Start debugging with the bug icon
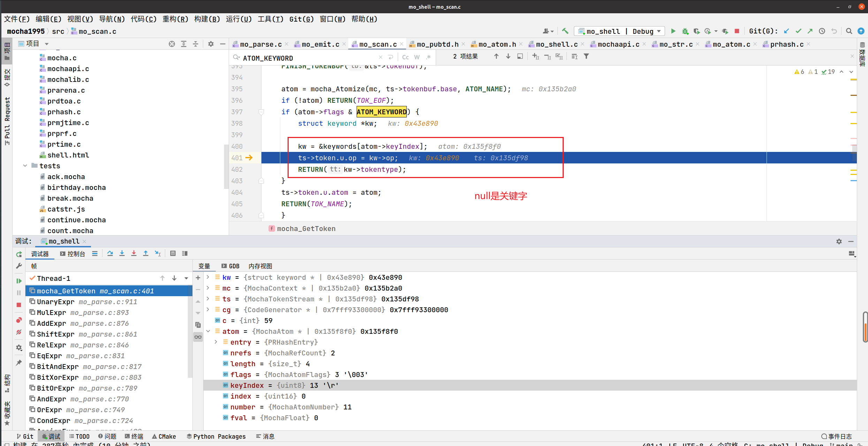 point(685,31)
